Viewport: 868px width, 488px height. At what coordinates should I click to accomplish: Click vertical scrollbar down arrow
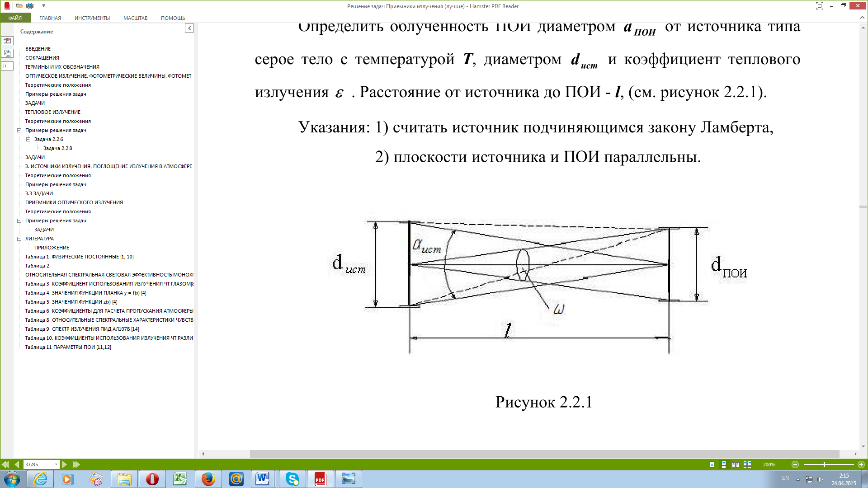point(863,447)
